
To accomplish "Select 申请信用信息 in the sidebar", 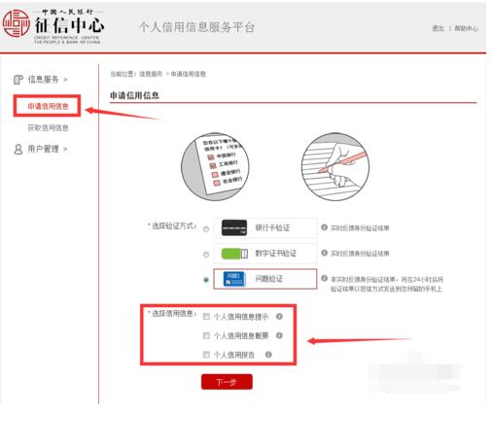I will 48,106.
